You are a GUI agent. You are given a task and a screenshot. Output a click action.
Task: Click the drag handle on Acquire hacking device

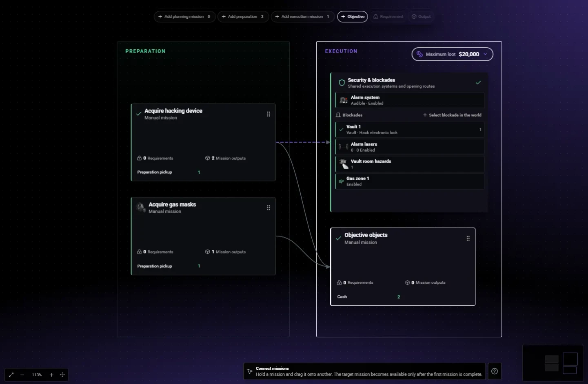pyautogui.click(x=268, y=114)
